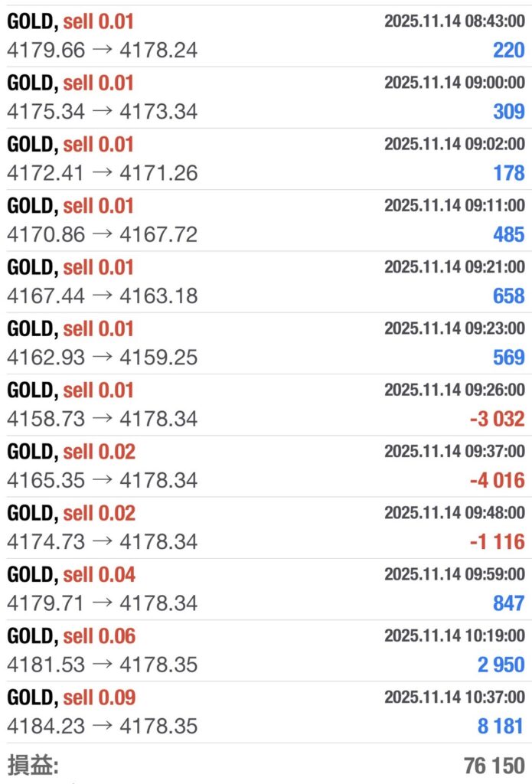Viewport: 532px width, 784px height.
Task: Open the sell trade timestamped 08:43:00
Action: tap(266, 36)
